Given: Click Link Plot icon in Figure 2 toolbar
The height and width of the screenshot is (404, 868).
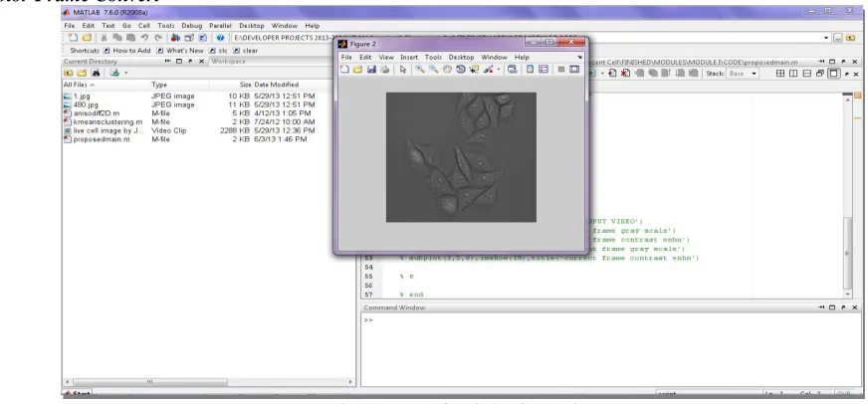Looking at the screenshot, I should pos(512,70).
